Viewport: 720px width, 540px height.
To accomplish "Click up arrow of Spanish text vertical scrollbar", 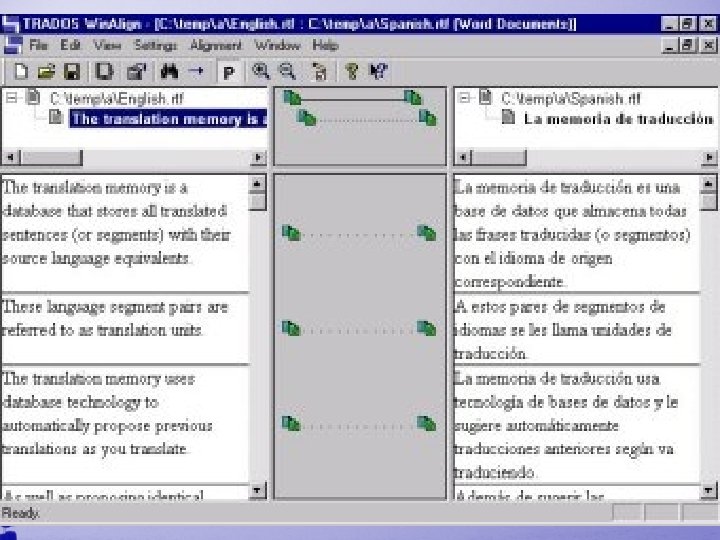I will [x=709, y=184].
